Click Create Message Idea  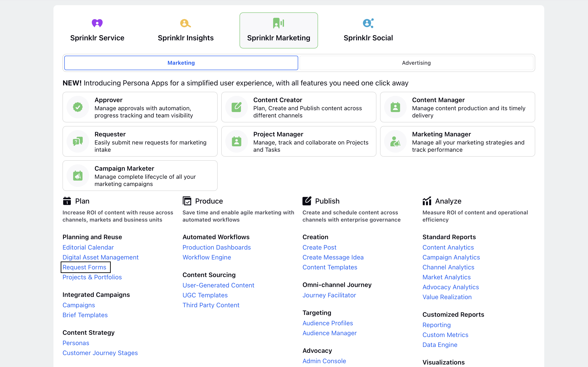click(x=333, y=257)
